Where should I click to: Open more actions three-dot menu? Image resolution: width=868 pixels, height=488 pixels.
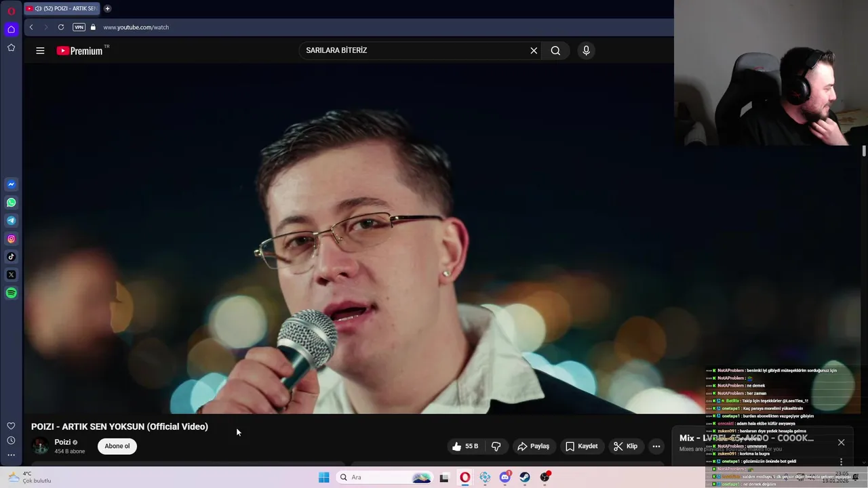tap(656, 446)
